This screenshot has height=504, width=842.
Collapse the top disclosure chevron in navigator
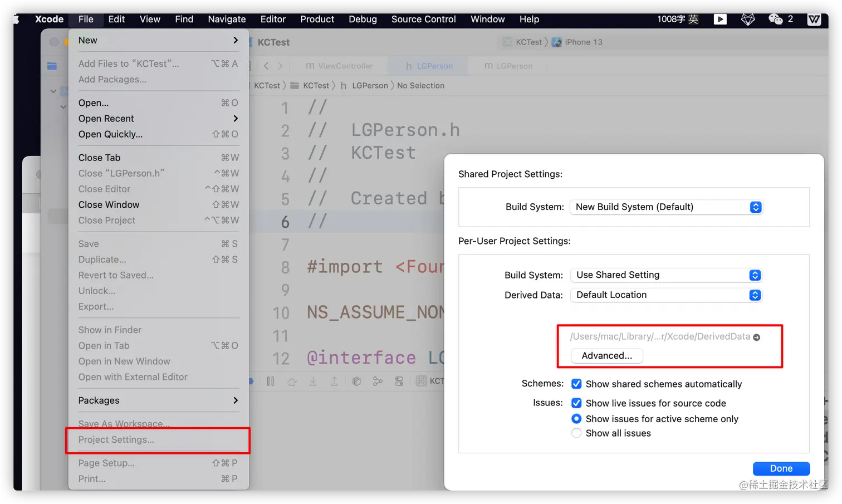[x=53, y=91]
